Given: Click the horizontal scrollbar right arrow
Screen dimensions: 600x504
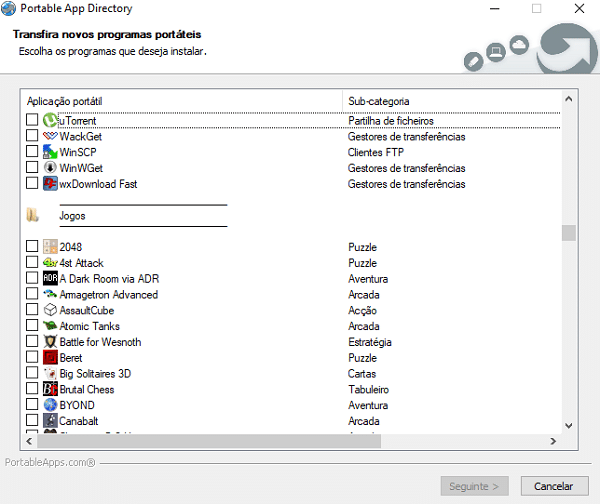Looking at the screenshot, I should click(553, 441).
